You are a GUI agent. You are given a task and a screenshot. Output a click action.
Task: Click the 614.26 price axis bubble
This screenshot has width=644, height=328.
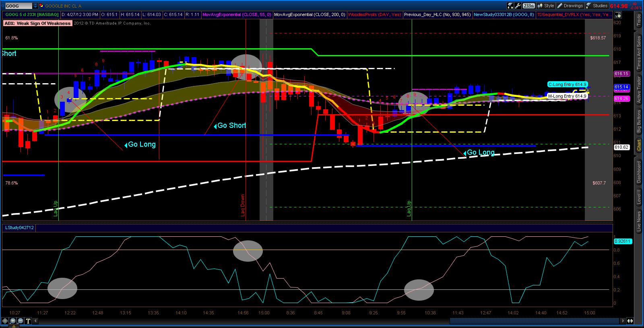point(621,99)
